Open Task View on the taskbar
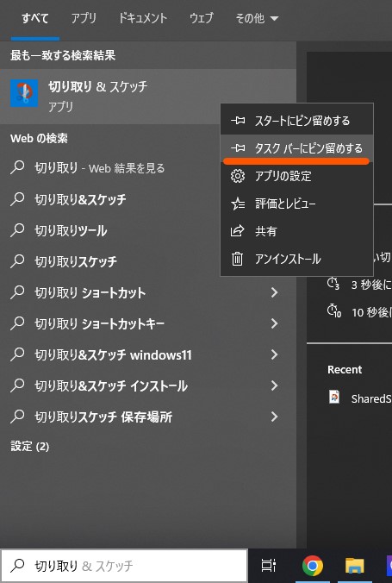Screen dimensions: 392x583 pos(268,565)
